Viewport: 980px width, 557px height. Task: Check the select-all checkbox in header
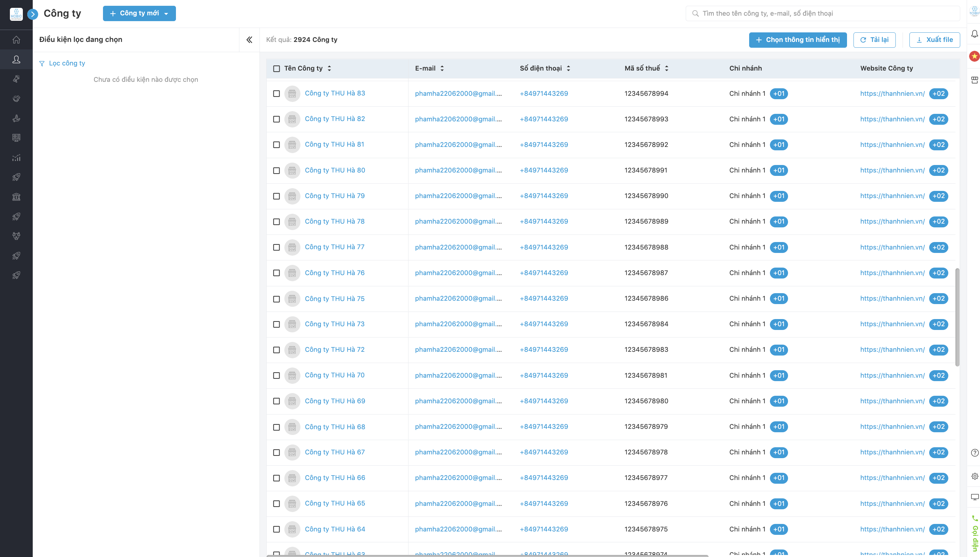click(276, 69)
